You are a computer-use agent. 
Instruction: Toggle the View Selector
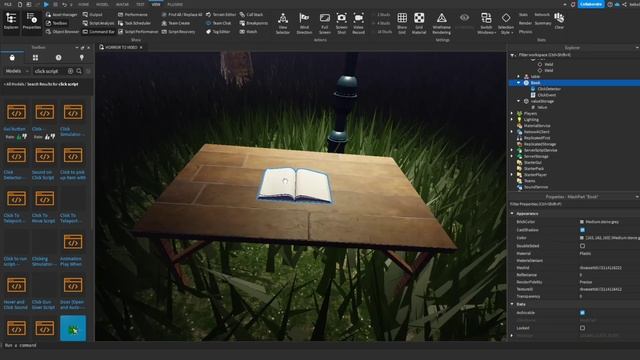[282, 23]
